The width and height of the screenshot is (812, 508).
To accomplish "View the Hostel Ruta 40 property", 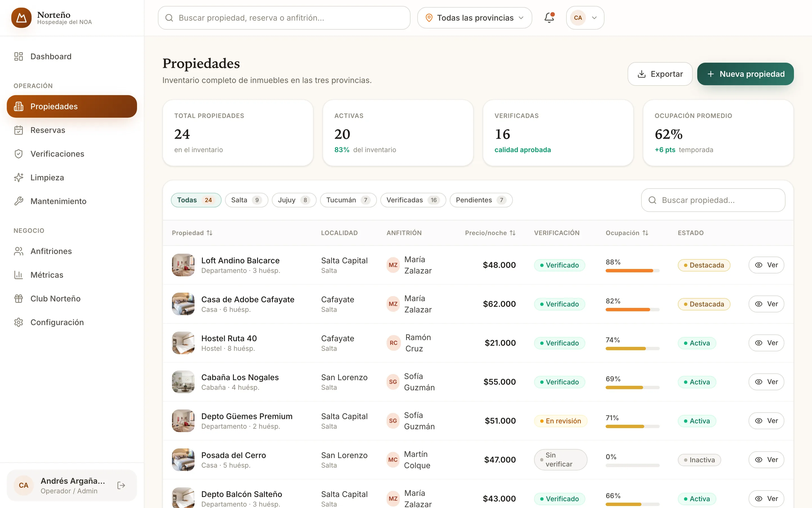I will [x=766, y=343].
